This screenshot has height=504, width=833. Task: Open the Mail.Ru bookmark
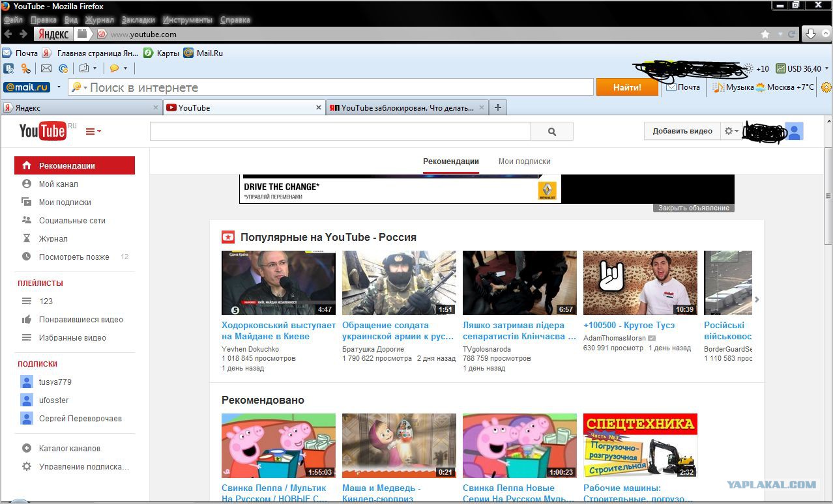click(203, 53)
